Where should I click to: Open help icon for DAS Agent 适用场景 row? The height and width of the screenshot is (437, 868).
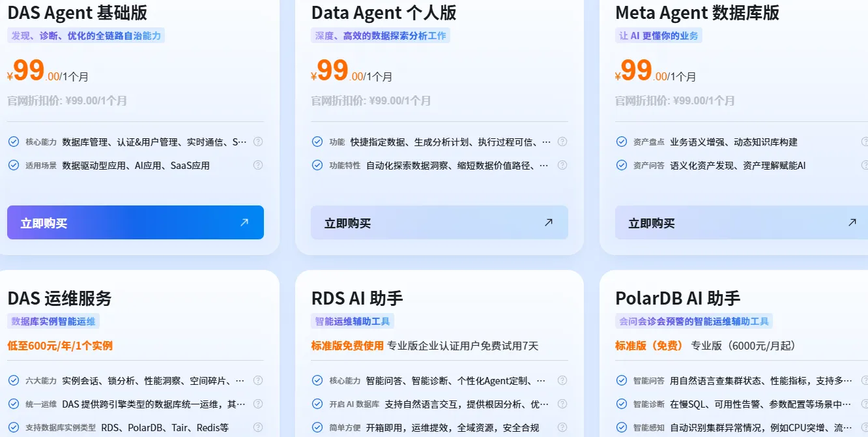point(258,165)
